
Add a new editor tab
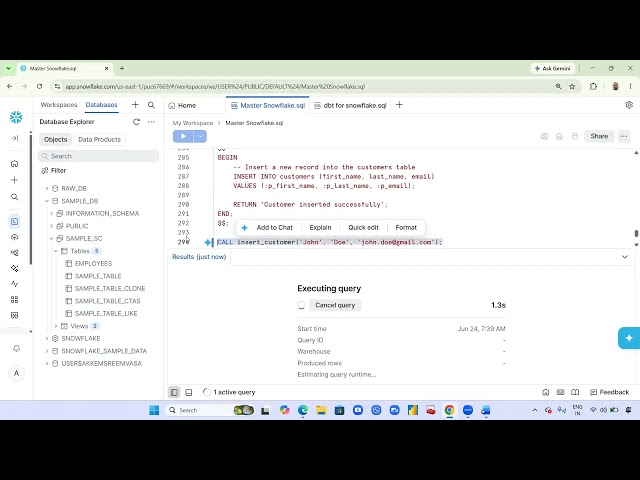pos(399,105)
